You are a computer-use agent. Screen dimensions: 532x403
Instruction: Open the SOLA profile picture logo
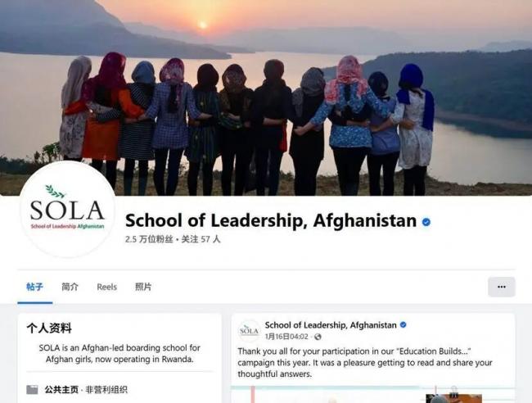coord(67,209)
